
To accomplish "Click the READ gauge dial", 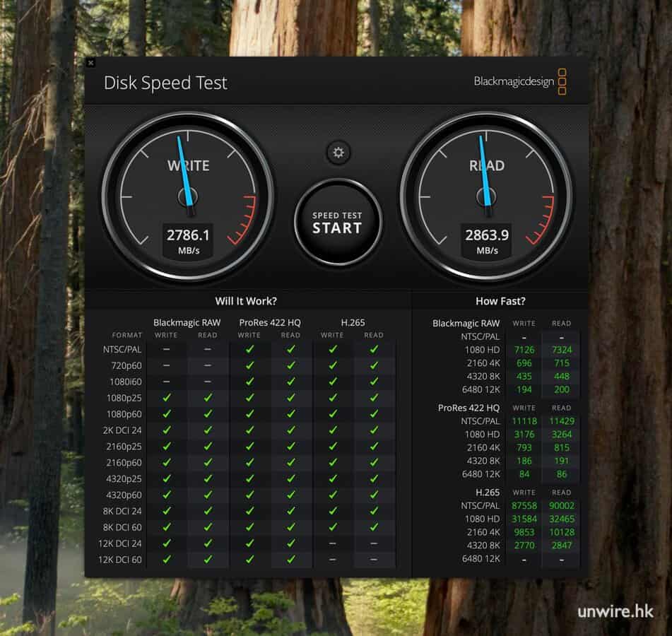I will (487, 192).
